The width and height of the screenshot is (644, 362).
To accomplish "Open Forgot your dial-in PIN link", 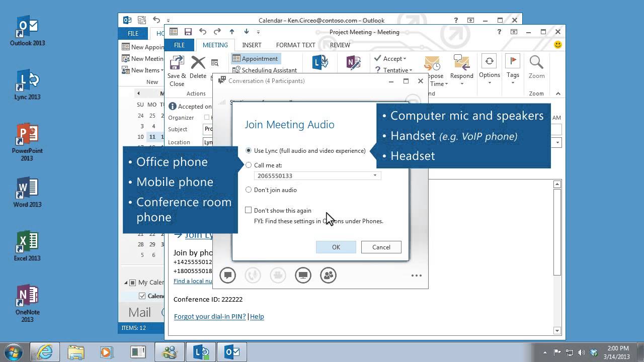I will (x=210, y=316).
